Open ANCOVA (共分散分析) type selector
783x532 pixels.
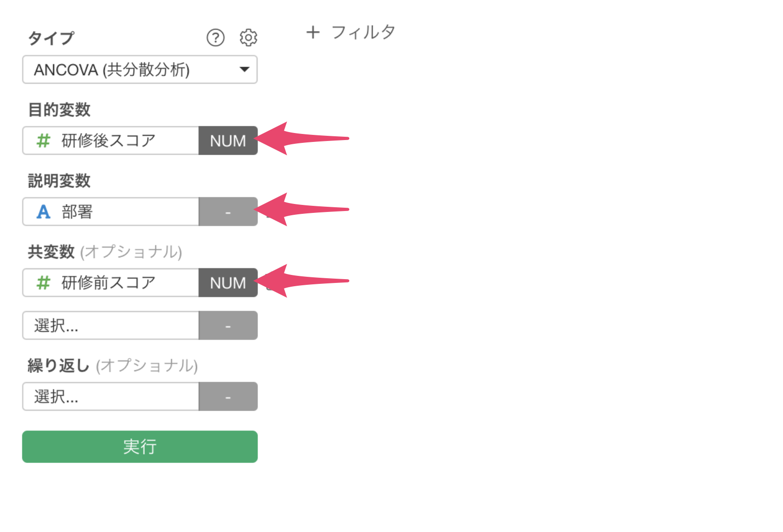coord(140,70)
